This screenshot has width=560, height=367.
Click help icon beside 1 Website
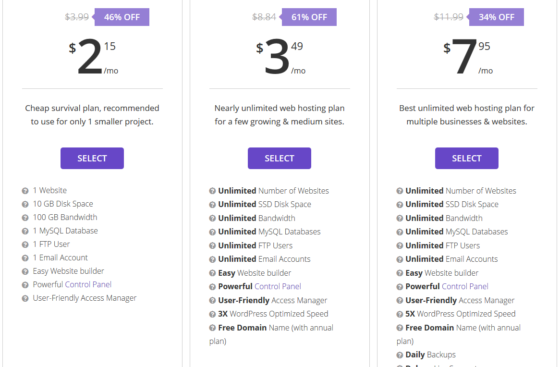pos(25,191)
